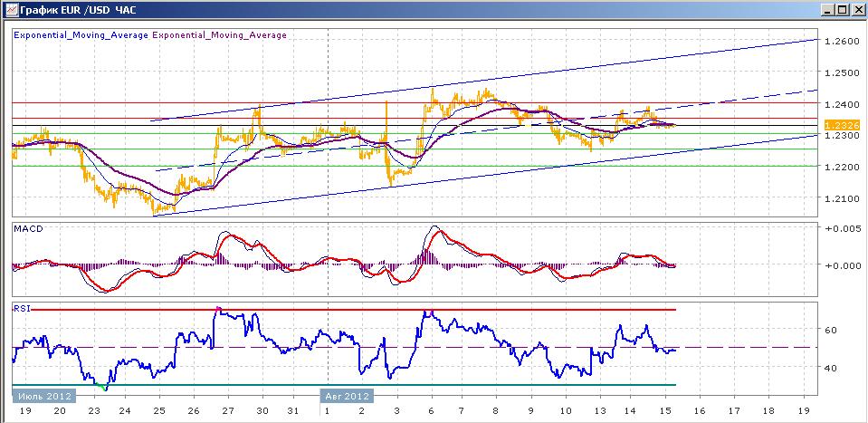
Task: Click the 1.2300 price axis label
Action: point(840,135)
